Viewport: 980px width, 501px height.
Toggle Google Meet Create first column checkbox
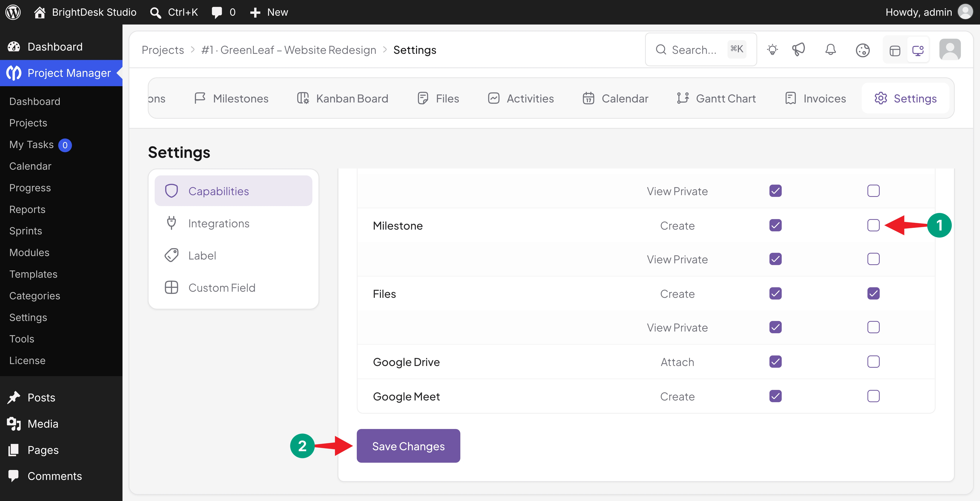[775, 396]
